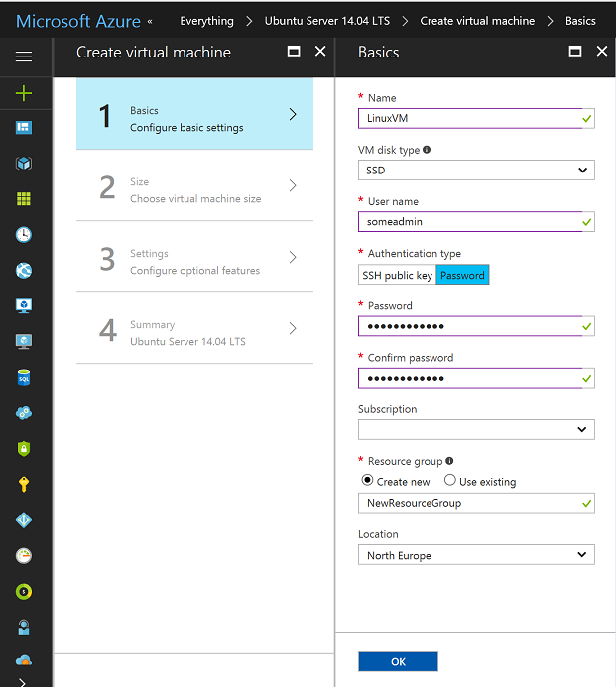
Task: Open Cost management green circle icon
Action: pos(24,592)
